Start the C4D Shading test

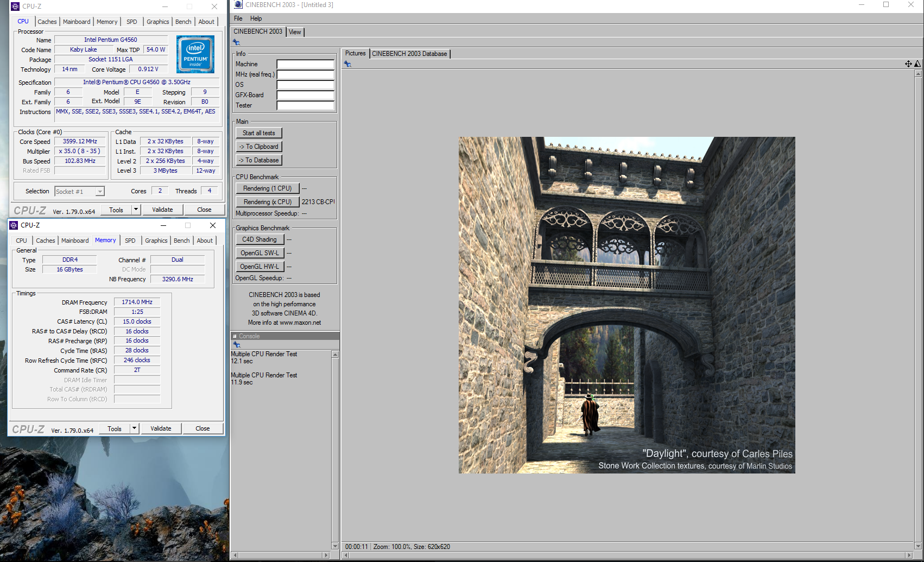260,239
